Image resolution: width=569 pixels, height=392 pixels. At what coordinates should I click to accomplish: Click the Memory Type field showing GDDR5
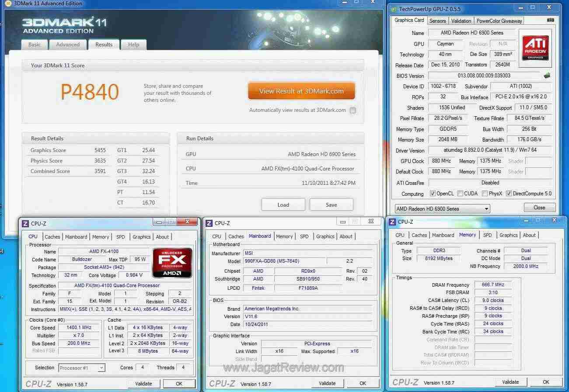point(447,129)
